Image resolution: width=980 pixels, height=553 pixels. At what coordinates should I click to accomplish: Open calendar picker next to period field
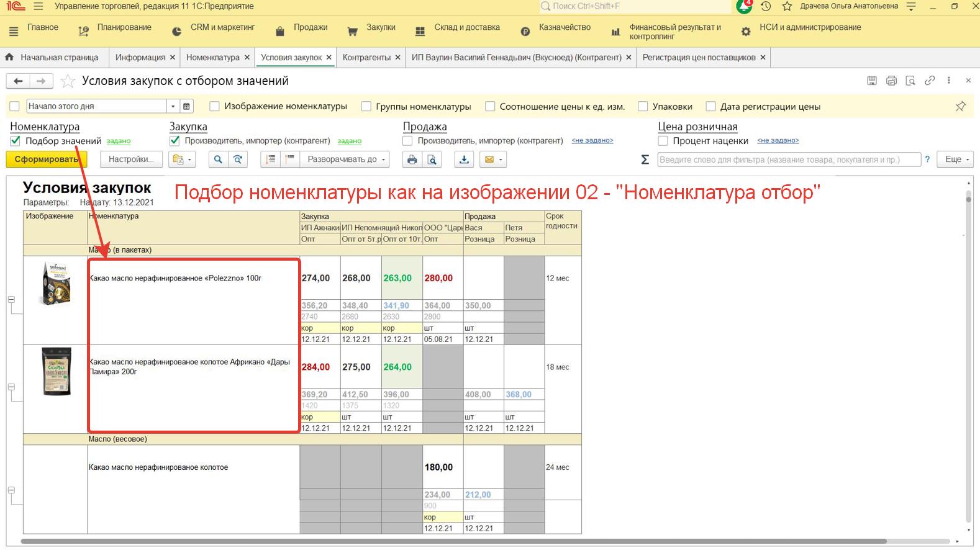[x=186, y=107]
